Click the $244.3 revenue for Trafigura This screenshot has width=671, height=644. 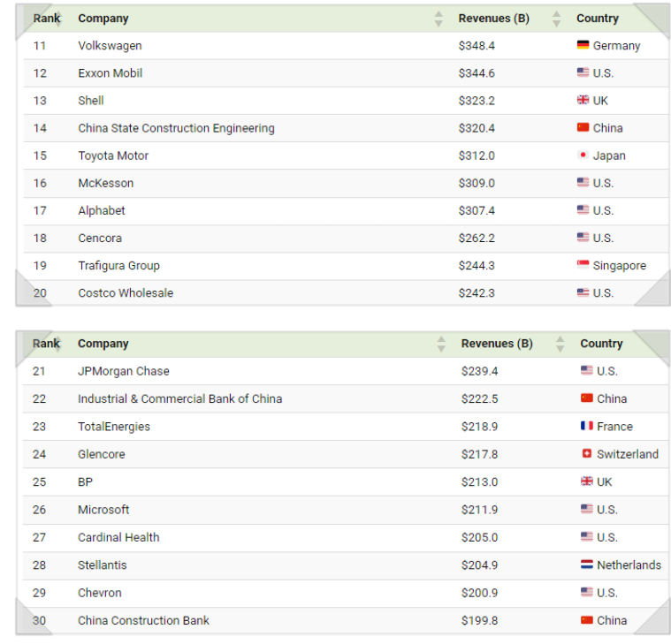(x=477, y=266)
